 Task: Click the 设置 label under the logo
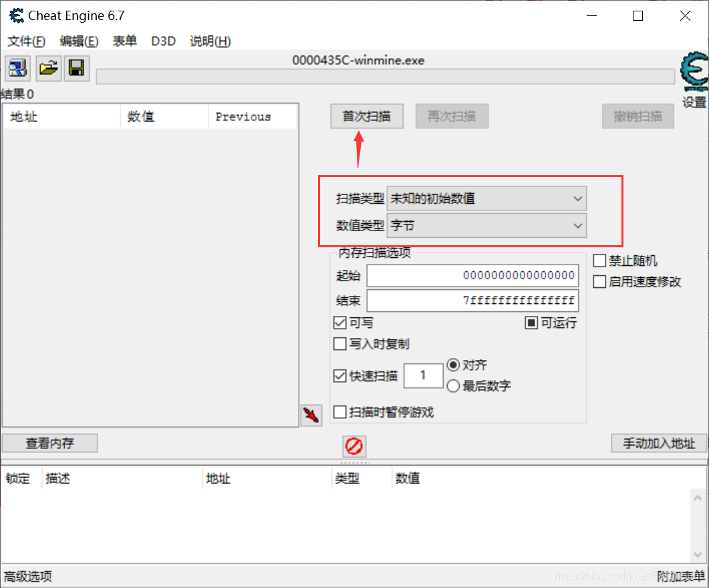pos(694,102)
